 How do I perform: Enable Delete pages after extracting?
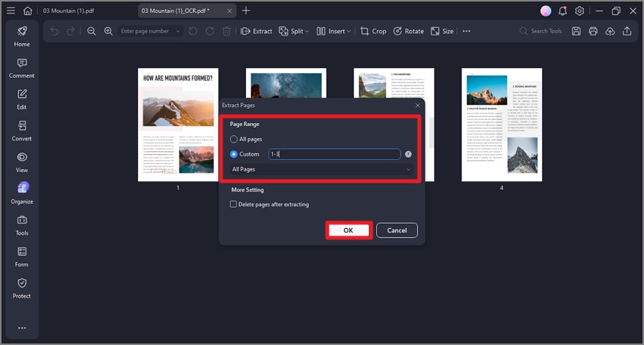[233, 205]
